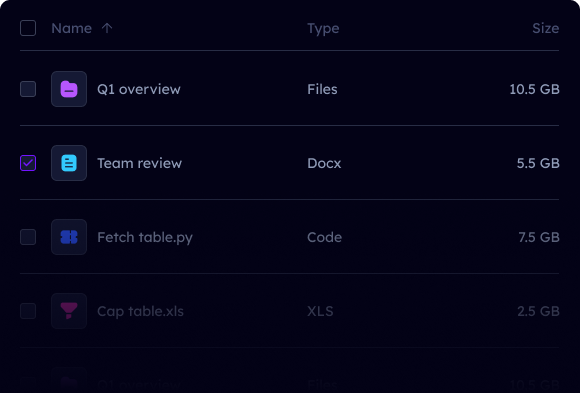Sort by the Type column header
The width and height of the screenshot is (580, 393).
tap(323, 28)
